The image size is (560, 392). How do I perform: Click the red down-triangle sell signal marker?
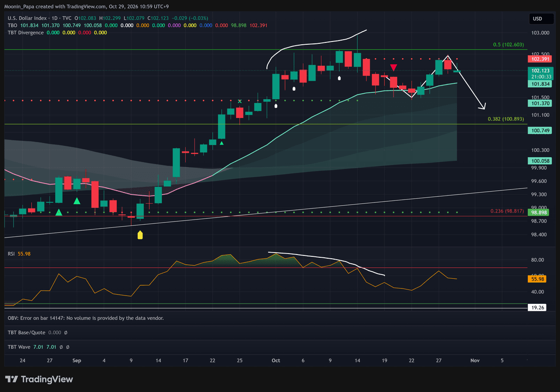point(393,68)
